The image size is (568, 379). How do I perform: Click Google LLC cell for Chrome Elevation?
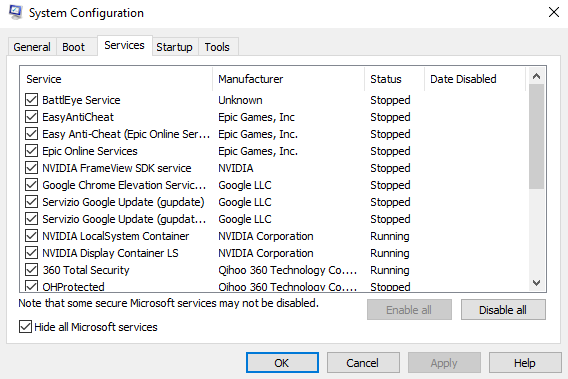click(245, 185)
